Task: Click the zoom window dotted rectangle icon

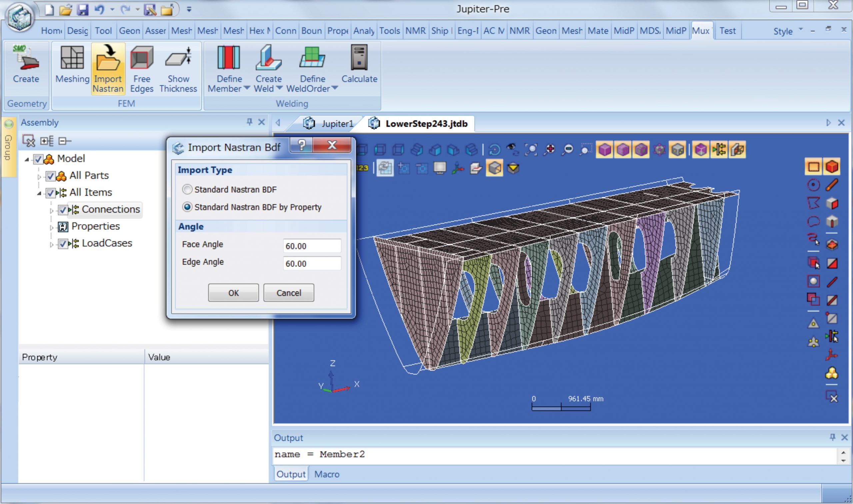Action: pyautogui.click(x=585, y=150)
